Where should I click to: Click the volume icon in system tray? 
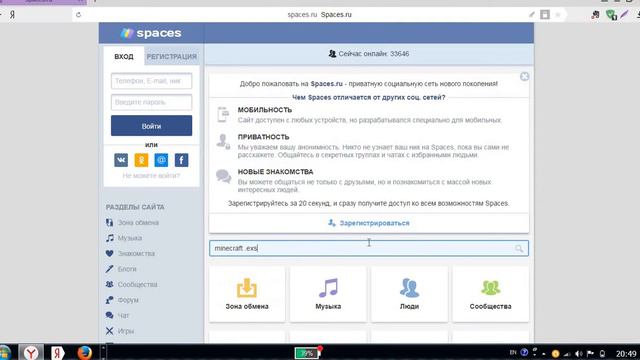click(578, 353)
